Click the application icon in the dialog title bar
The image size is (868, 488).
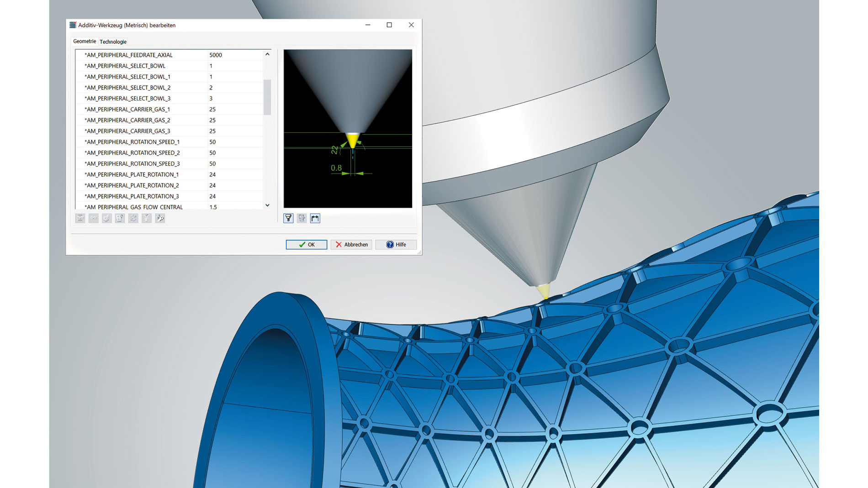73,25
